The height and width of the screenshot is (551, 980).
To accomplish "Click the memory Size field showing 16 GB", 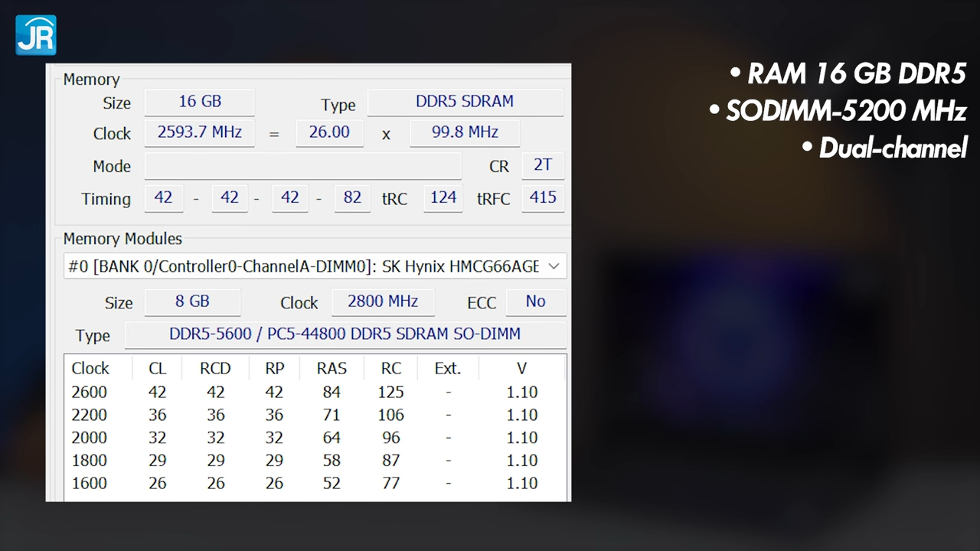I will (199, 102).
